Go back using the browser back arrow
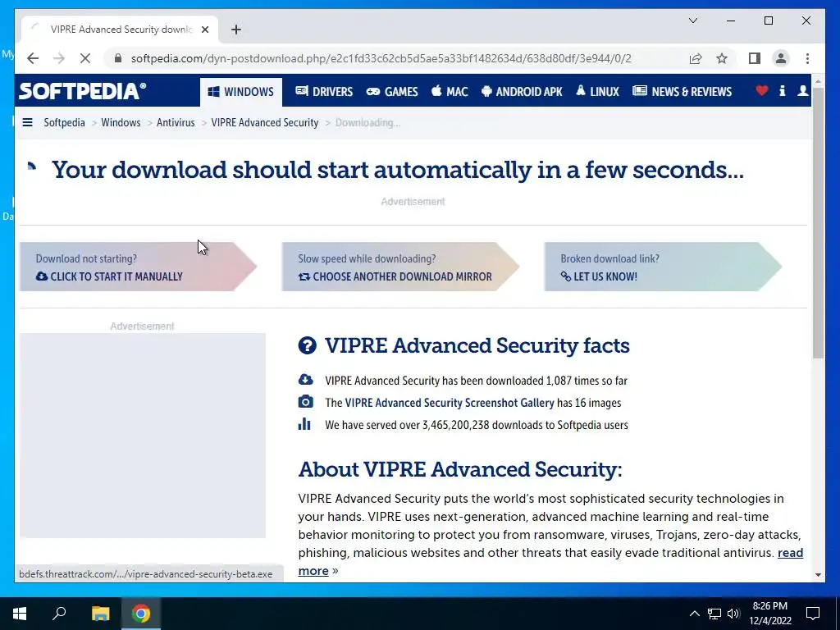The height and width of the screenshot is (630, 840). pyautogui.click(x=33, y=58)
